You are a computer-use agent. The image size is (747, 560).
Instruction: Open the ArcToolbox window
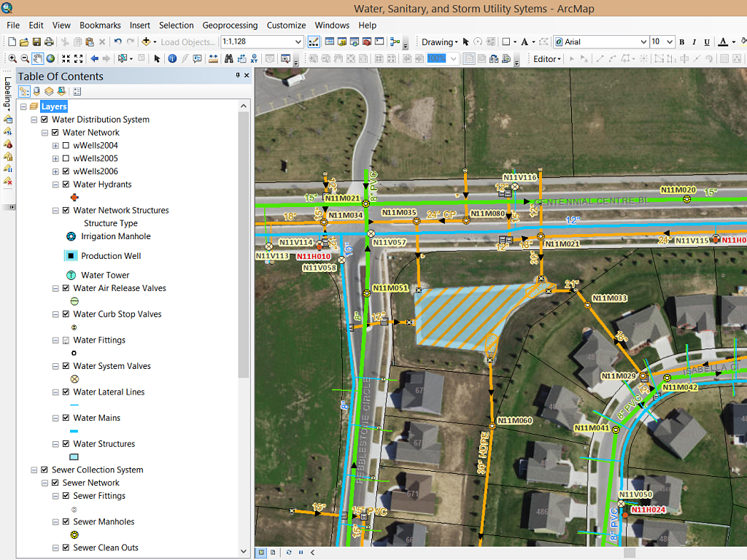click(x=367, y=42)
